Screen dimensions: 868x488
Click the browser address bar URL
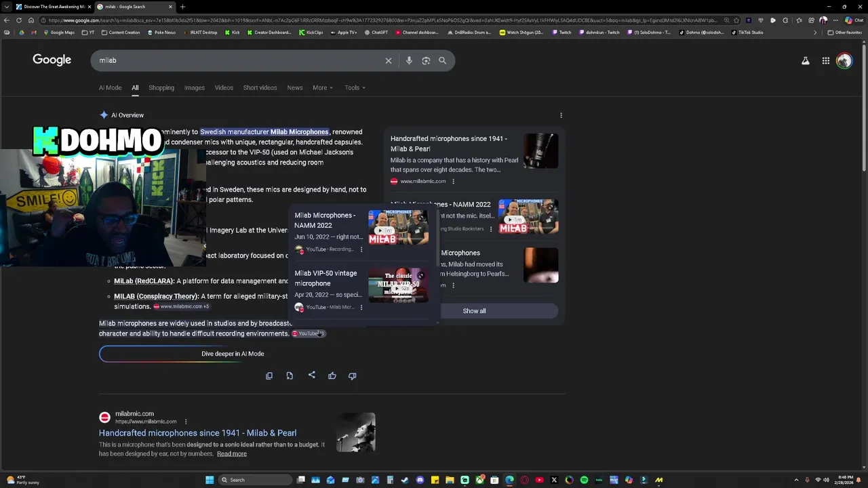380,20
